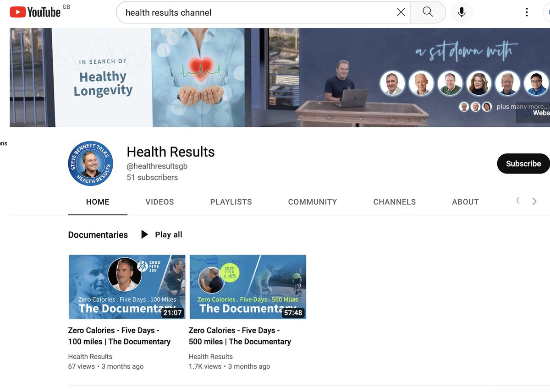Open the ABOUT tab
This screenshot has width=550, height=392.
pyautogui.click(x=465, y=202)
